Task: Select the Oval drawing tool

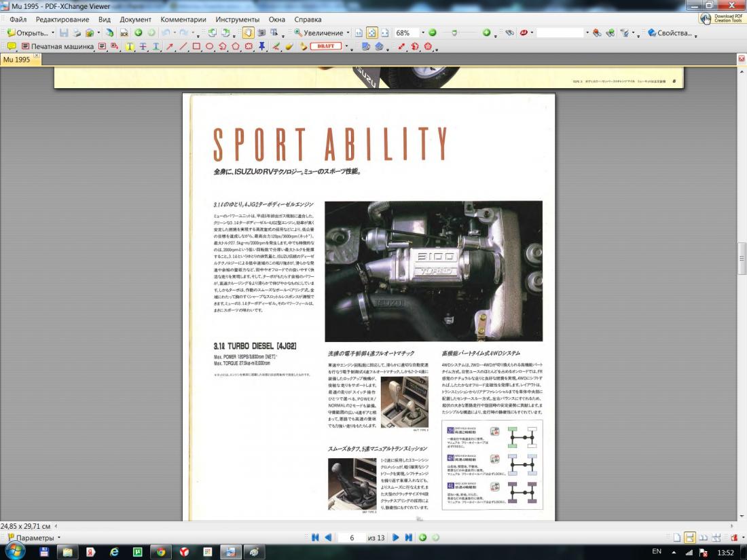Action: (x=209, y=46)
